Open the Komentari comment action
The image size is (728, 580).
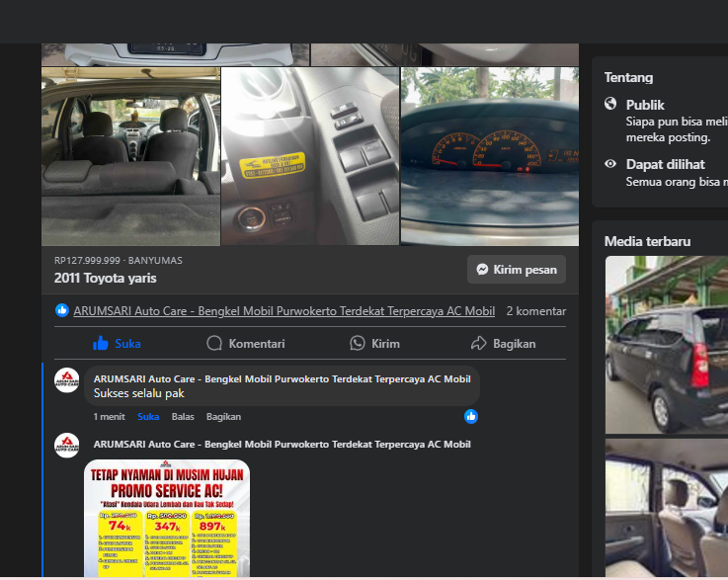(246, 344)
